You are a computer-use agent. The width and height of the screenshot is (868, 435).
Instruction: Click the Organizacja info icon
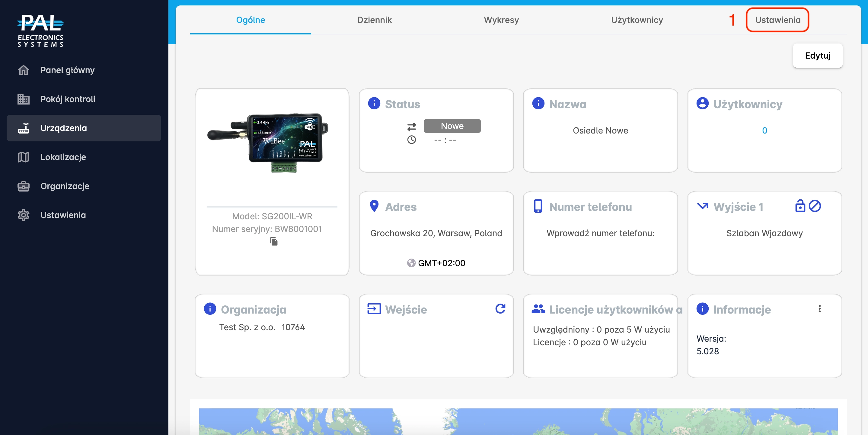(x=210, y=308)
